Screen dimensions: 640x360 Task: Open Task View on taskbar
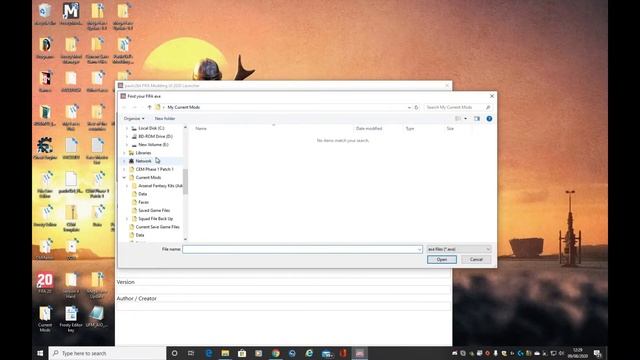coord(191,353)
